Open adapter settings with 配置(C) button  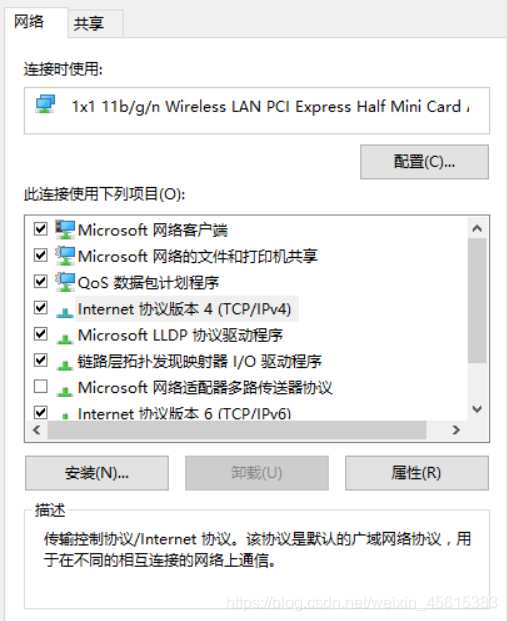[x=424, y=162]
